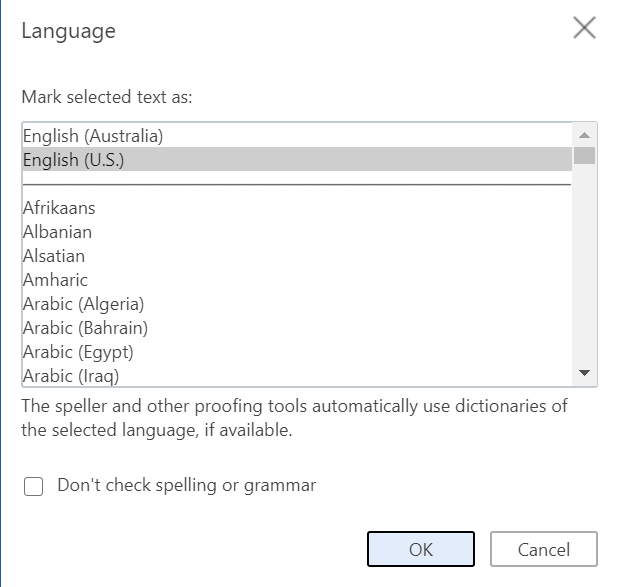This screenshot has height=587, width=617.
Task: Select English (U.S.) language option
Action: pos(73,160)
